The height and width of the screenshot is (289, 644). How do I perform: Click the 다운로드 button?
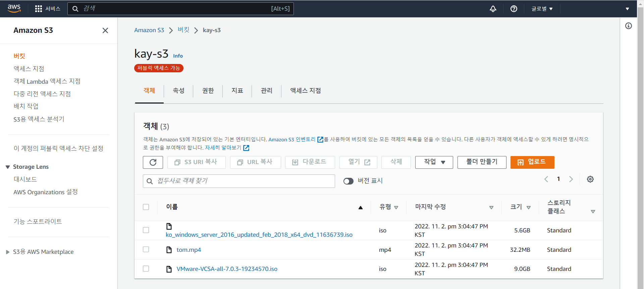click(310, 162)
